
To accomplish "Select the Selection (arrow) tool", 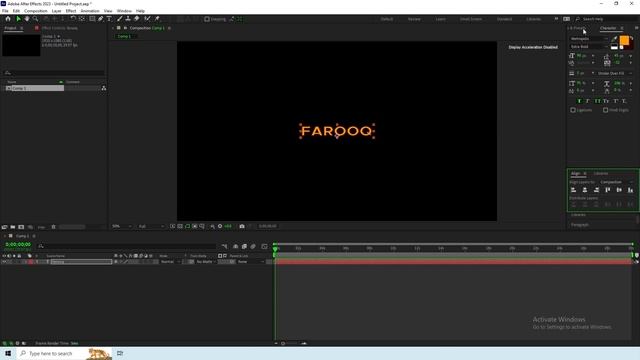I will [x=18, y=19].
